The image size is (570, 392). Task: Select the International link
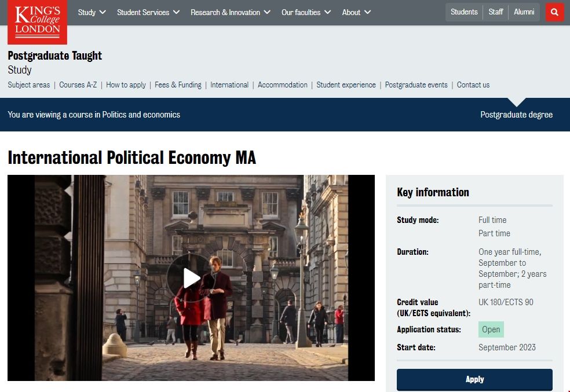229,85
